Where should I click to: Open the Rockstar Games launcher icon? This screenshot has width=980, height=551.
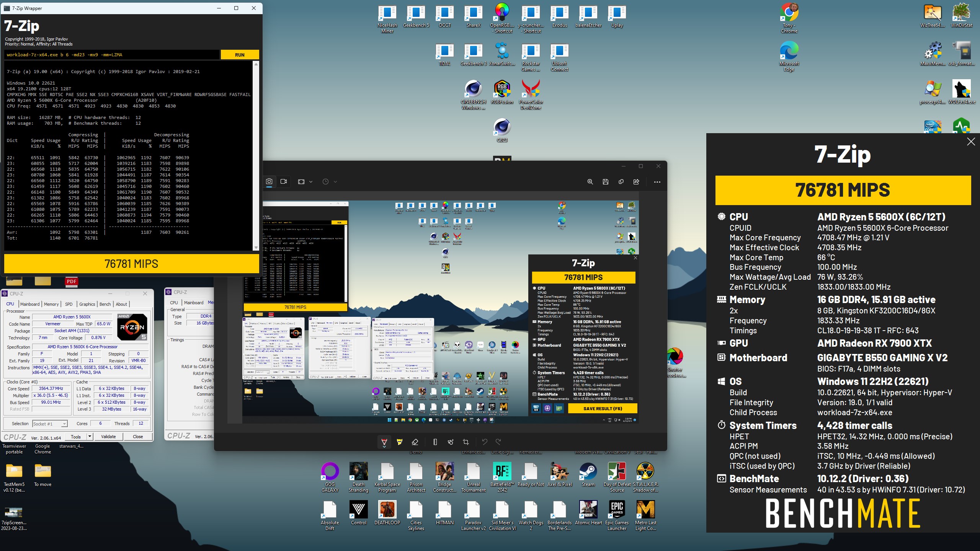click(x=531, y=57)
